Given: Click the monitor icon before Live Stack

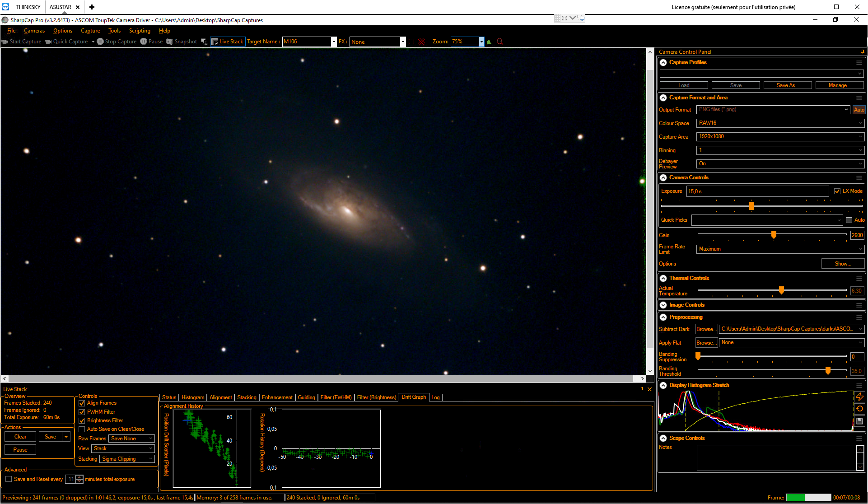Looking at the screenshot, I should 205,42.
